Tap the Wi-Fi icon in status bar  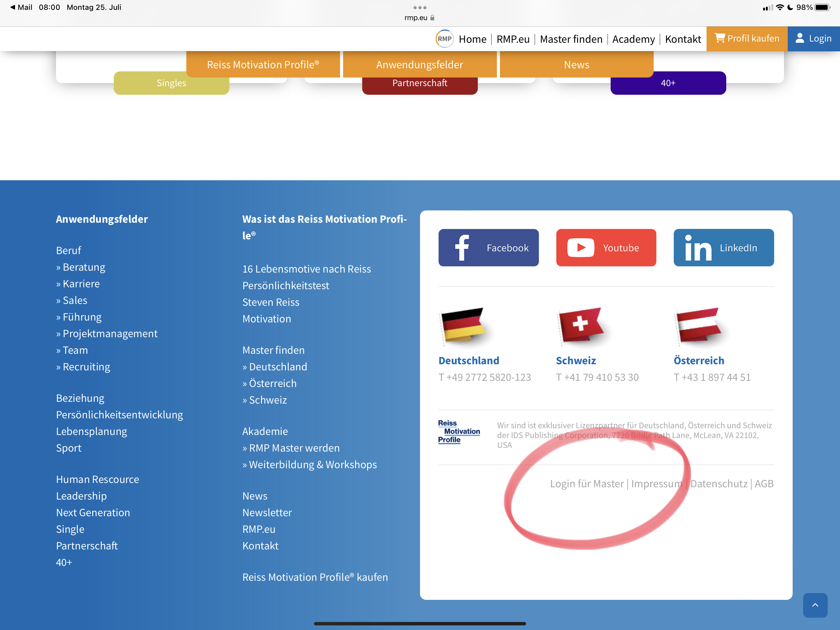coord(780,7)
